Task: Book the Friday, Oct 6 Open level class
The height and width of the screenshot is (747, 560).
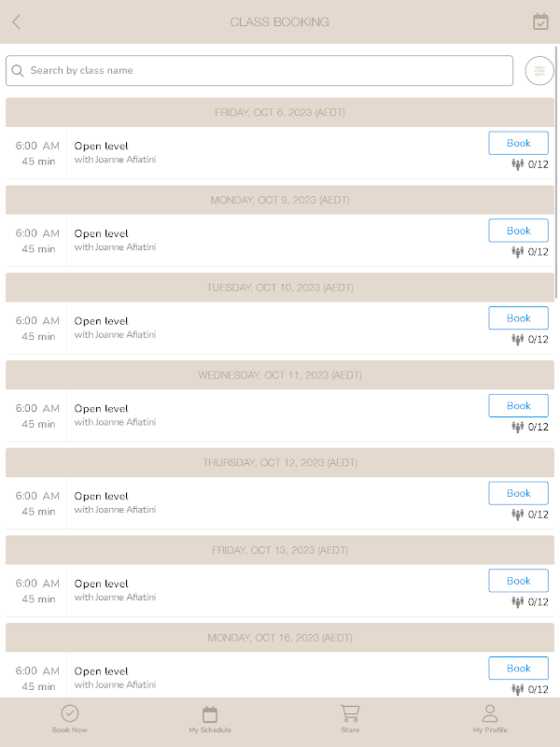Action: coord(518,143)
